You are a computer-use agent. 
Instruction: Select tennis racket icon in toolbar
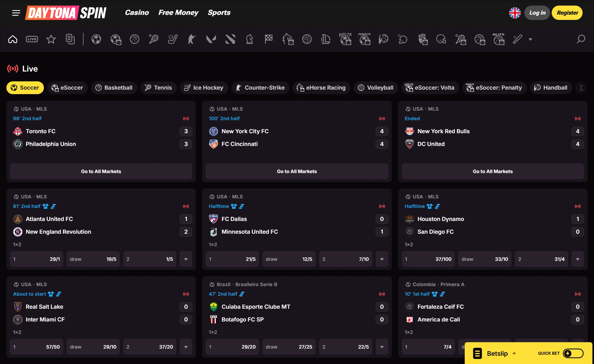[154, 39]
